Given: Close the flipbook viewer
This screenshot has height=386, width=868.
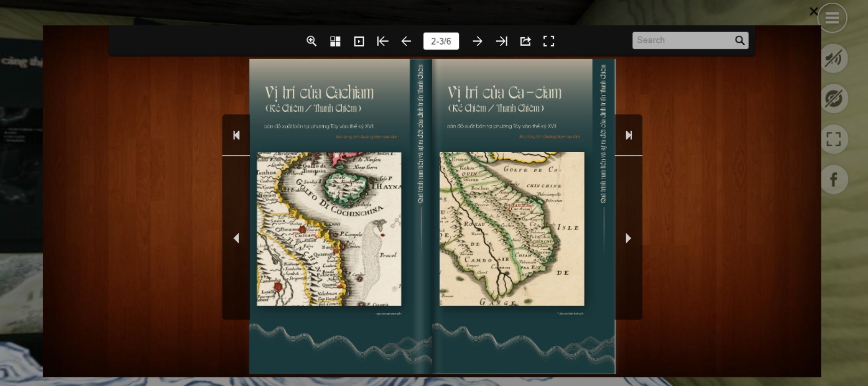Looking at the screenshot, I should pos(813,11).
